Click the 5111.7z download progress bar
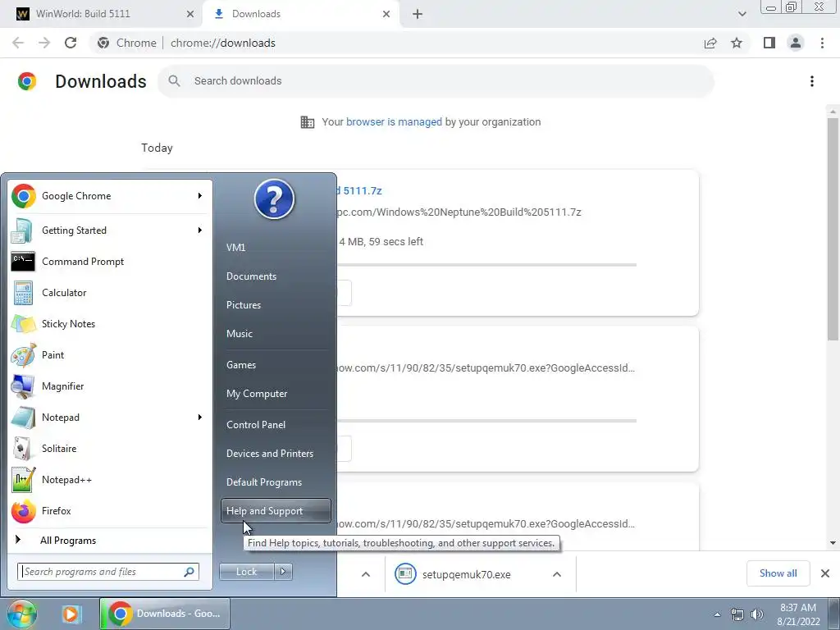Viewport: 840px width, 630px height. (x=486, y=265)
